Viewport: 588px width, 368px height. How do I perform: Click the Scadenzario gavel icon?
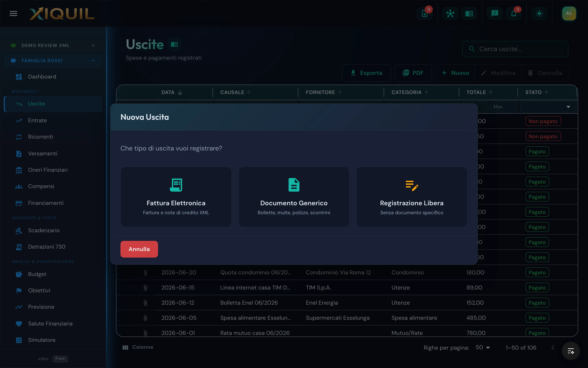click(19, 230)
